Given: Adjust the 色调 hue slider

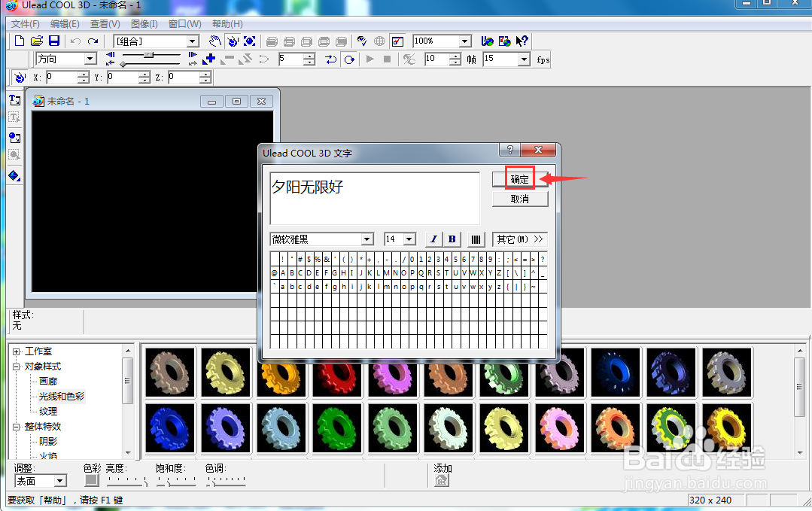Looking at the screenshot, I should coord(226,482).
